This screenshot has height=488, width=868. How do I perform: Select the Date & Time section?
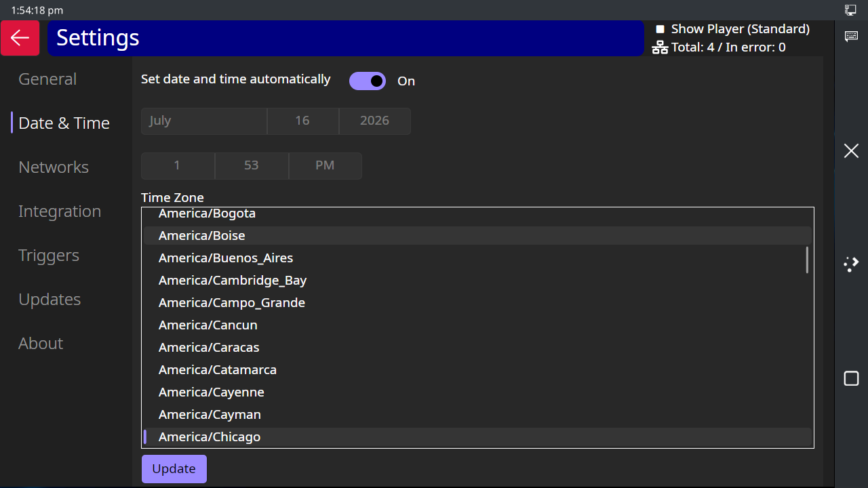[x=64, y=123]
